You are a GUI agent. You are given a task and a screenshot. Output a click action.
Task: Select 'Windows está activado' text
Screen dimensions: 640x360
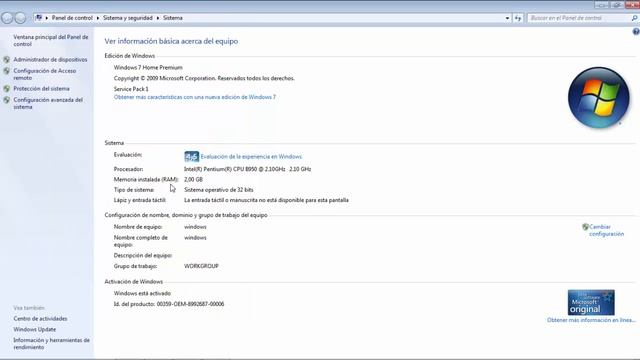(142, 293)
